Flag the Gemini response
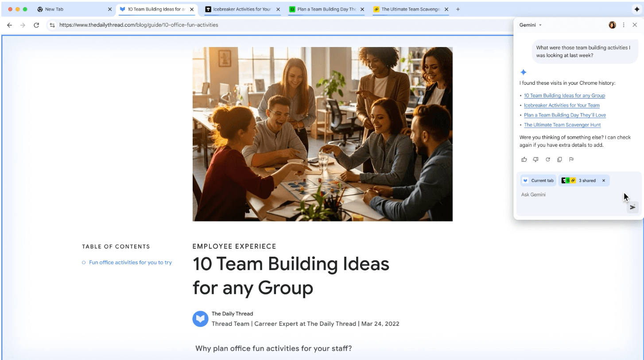 [x=571, y=160]
